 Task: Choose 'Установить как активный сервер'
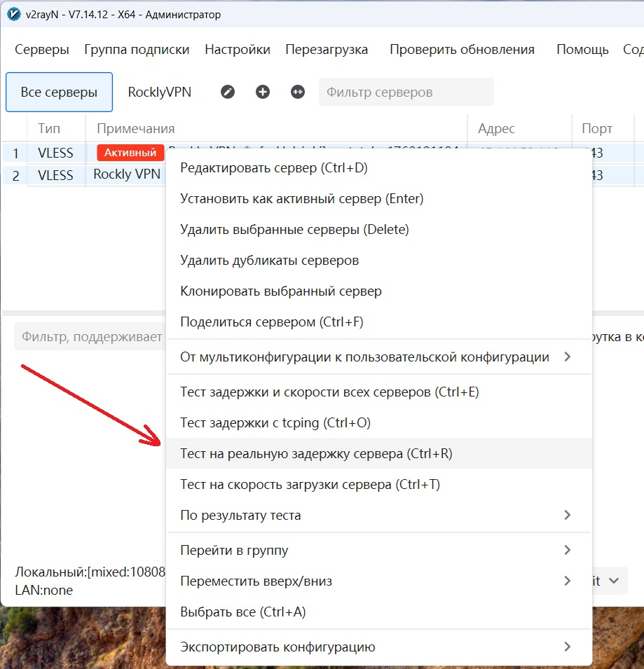301,199
